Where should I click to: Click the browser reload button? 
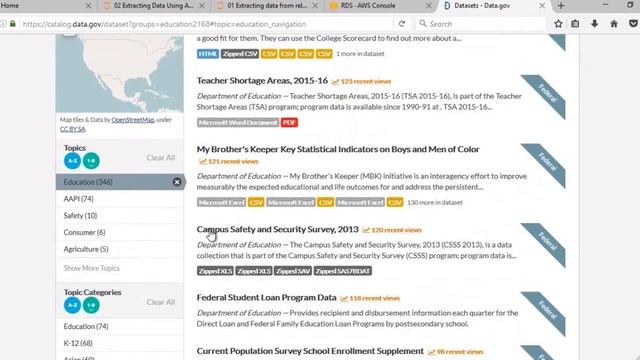pos(402,24)
